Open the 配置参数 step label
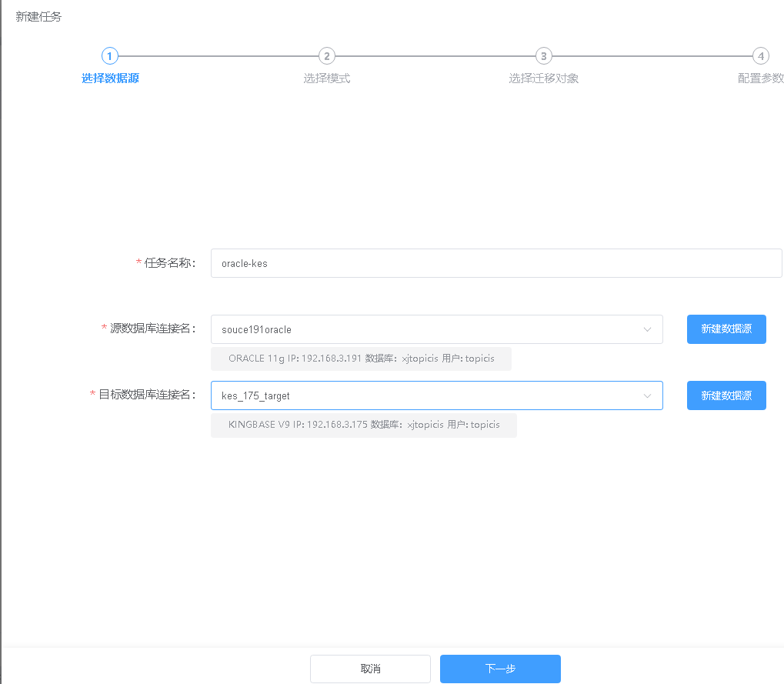This screenshot has width=784, height=684. pyautogui.click(x=760, y=78)
